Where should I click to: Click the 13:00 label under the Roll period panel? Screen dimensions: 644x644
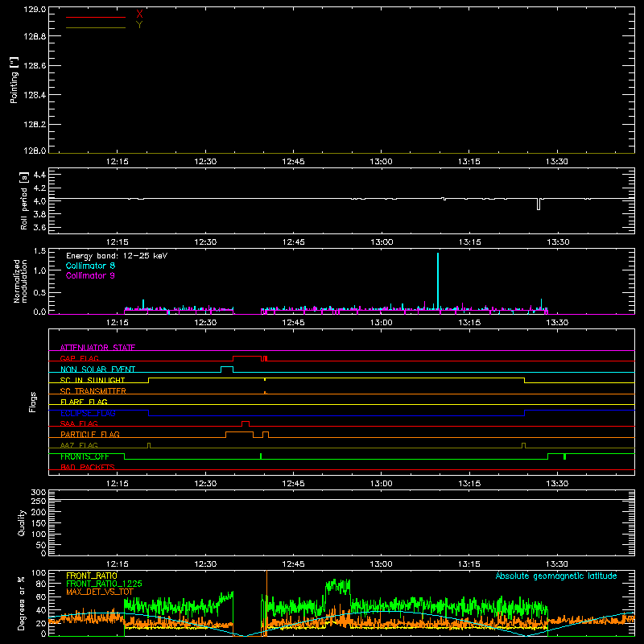pyautogui.click(x=382, y=242)
